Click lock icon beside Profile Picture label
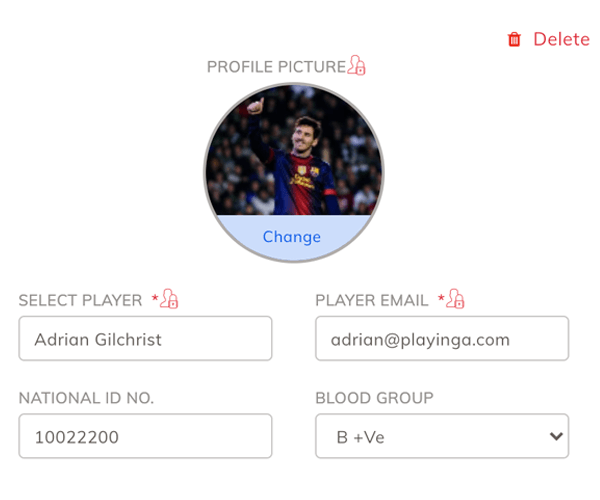 [357, 67]
